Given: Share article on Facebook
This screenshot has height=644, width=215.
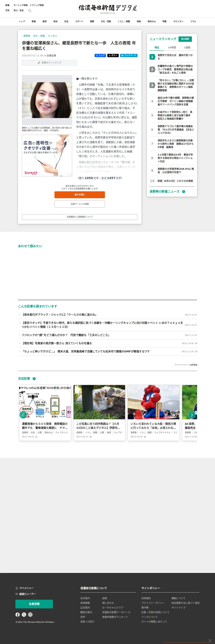Looking at the screenshot, I should tap(100, 56).
